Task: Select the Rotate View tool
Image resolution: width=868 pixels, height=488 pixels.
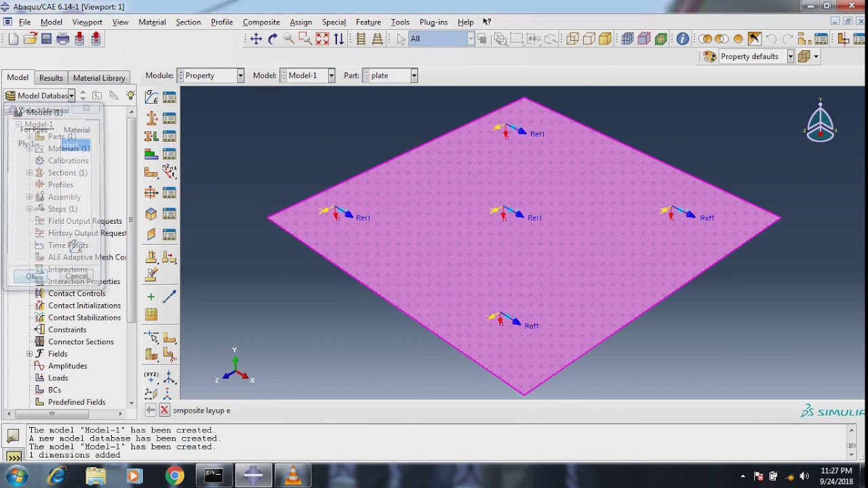Action: point(273,39)
